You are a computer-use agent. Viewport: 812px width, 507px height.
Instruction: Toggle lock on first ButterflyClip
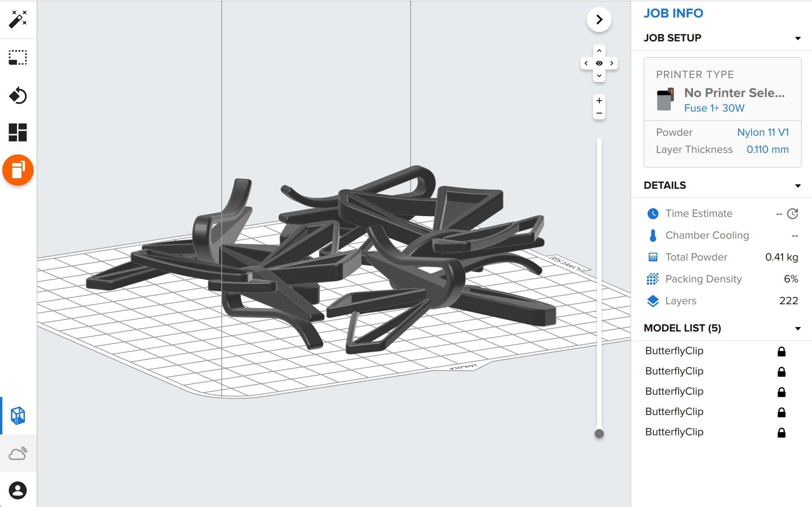tap(781, 351)
